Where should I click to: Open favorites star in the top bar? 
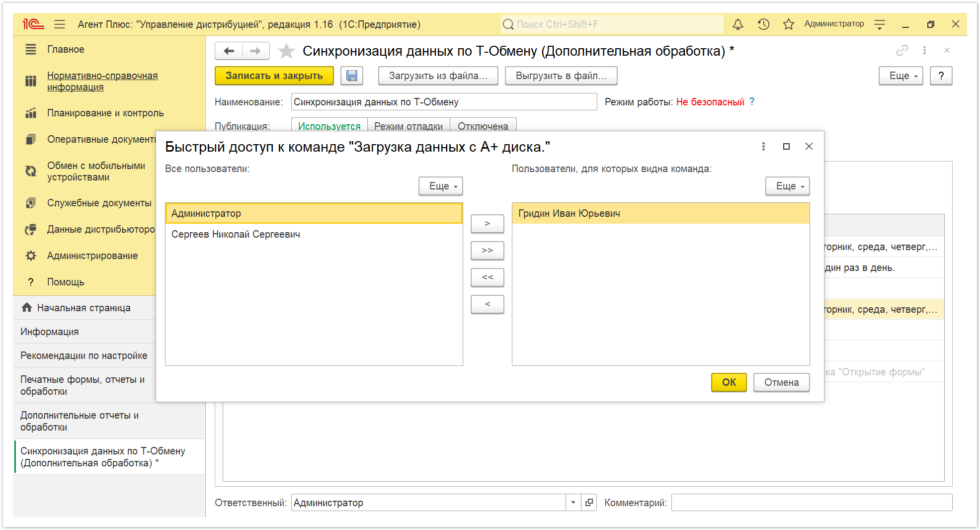tap(789, 24)
